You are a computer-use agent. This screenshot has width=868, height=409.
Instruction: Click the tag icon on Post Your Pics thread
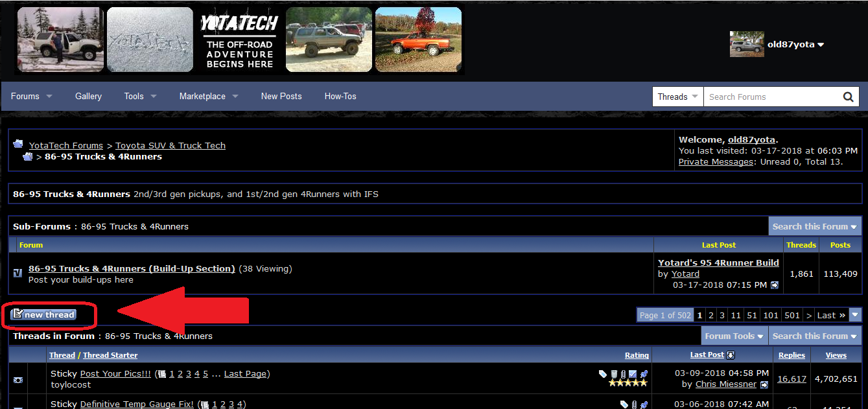pyautogui.click(x=603, y=374)
